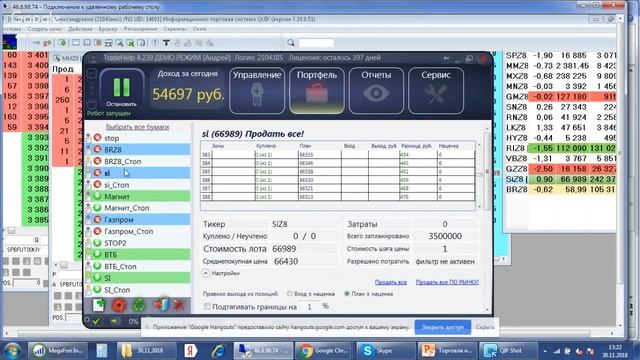
Task: Click the red flower icon in bottom toolbar
Action: 119,305
